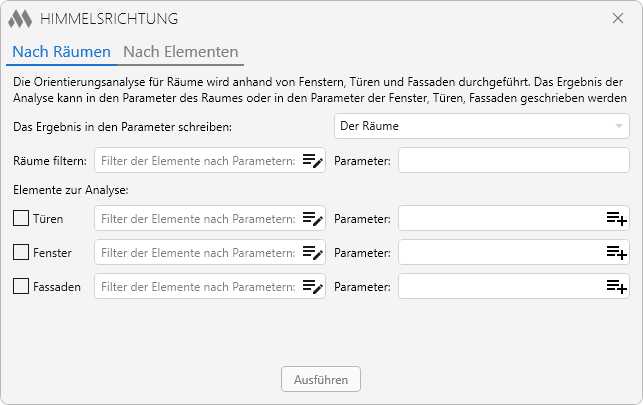Open filter editor icon for Räume filtern

tap(313, 161)
